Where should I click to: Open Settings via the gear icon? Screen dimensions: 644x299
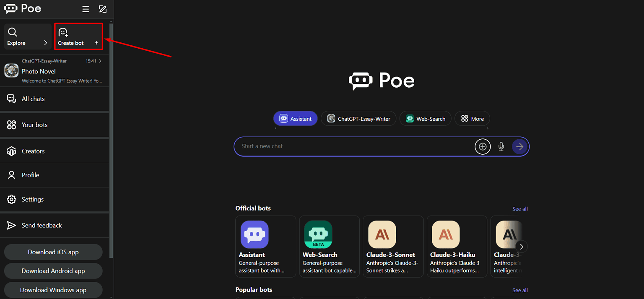pos(12,199)
